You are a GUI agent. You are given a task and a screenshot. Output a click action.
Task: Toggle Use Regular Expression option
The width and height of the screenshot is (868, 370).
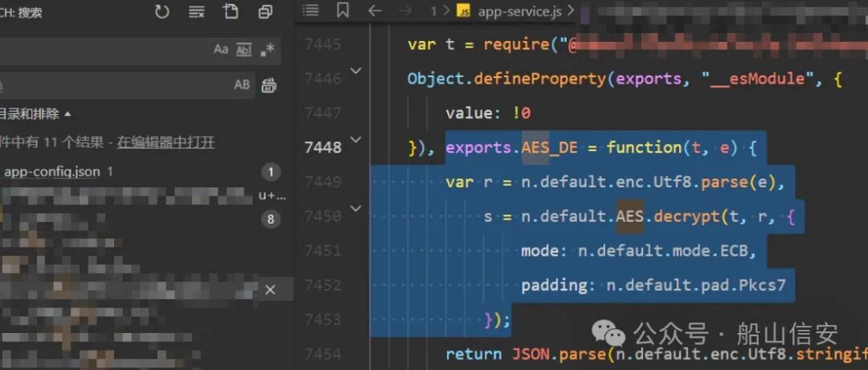[268, 49]
